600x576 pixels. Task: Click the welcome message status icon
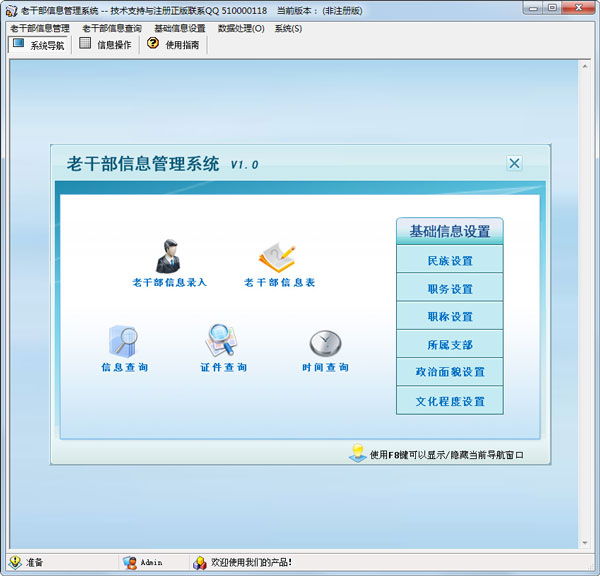199,563
